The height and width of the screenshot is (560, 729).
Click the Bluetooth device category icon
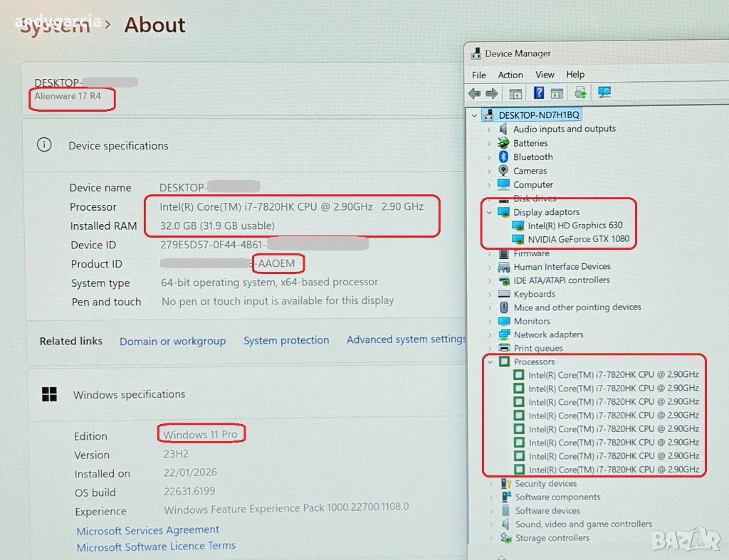(x=504, y=157)
